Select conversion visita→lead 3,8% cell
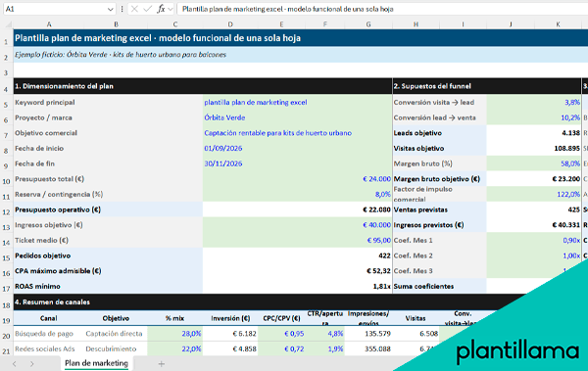The height and width of the screenshot is (371, 588). [x=534, y=103]
